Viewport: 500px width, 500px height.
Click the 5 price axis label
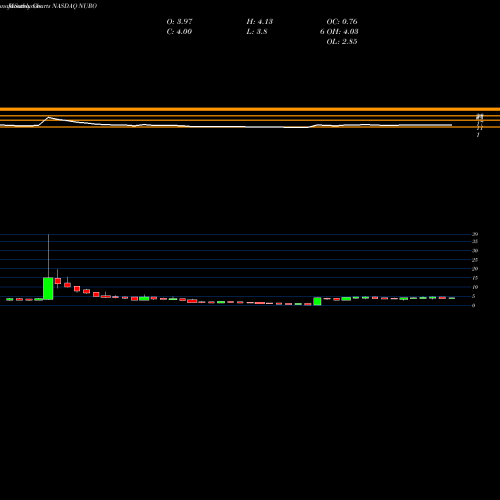tap(474, 296)
